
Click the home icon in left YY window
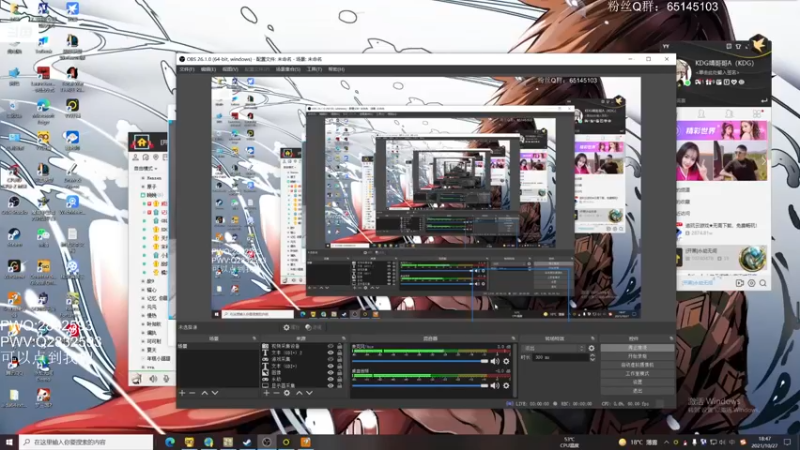point(141,143)
